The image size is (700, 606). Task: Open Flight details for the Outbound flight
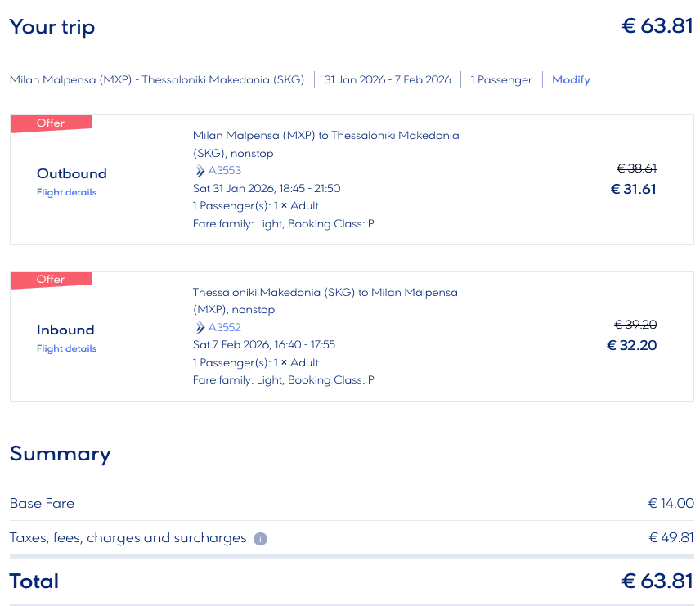pyautogui.click(x=66, y=193)
